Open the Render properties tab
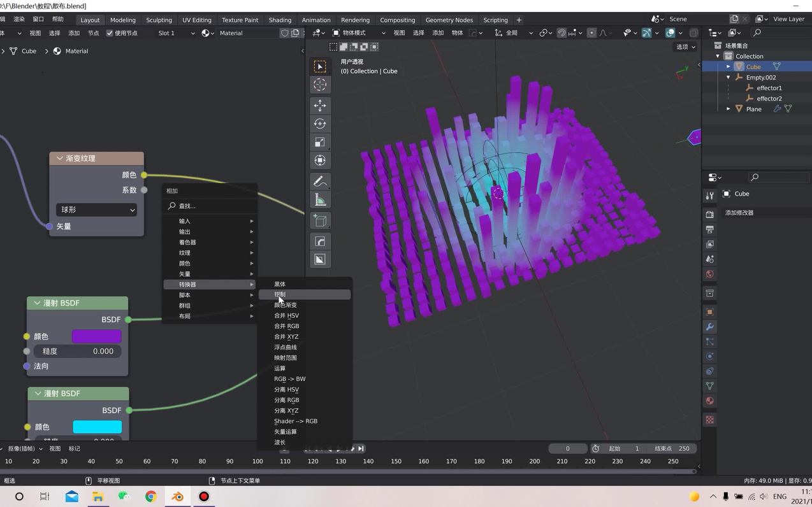The height and width of the screenshot is (507, 812). (709, 215)
